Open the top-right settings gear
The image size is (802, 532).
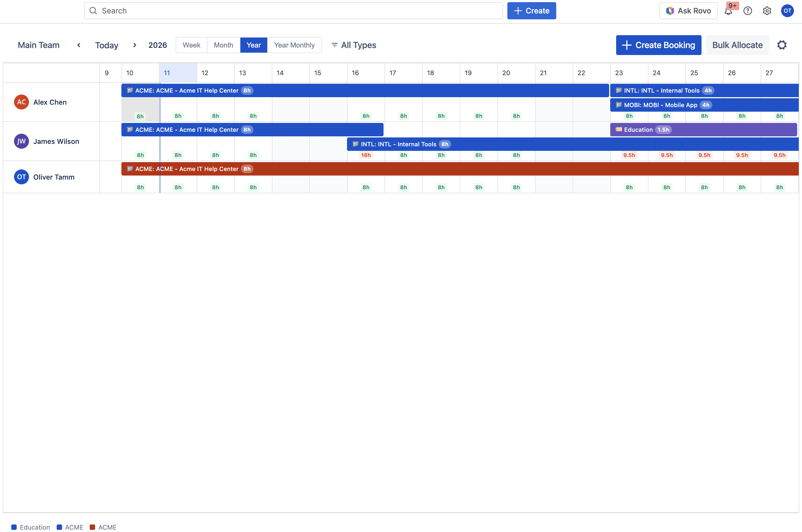767,10
